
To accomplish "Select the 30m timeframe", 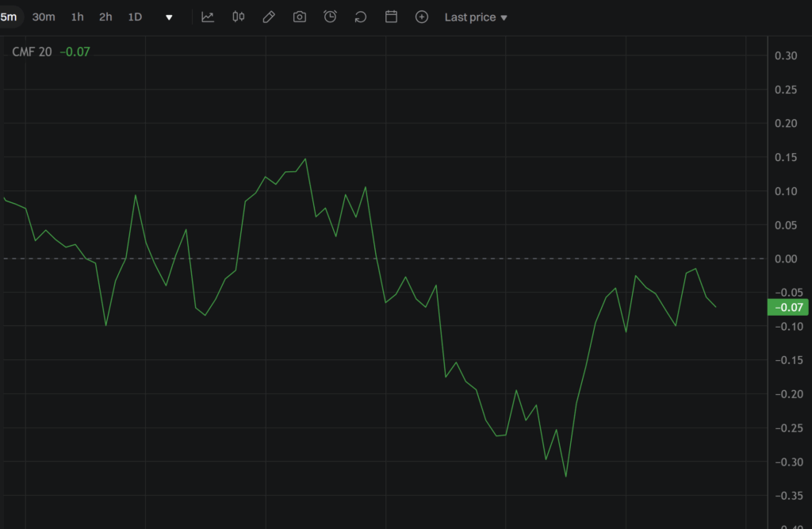I will pos(44,17).
